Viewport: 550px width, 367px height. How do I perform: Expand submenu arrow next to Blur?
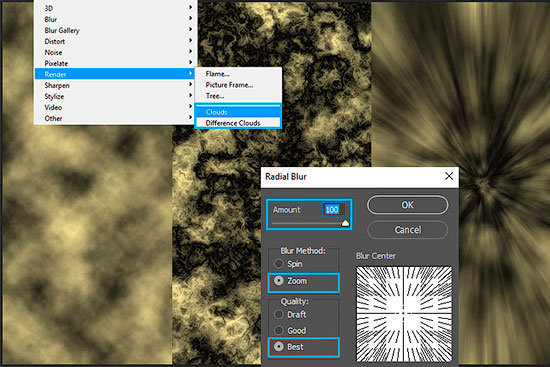[190, 18]
